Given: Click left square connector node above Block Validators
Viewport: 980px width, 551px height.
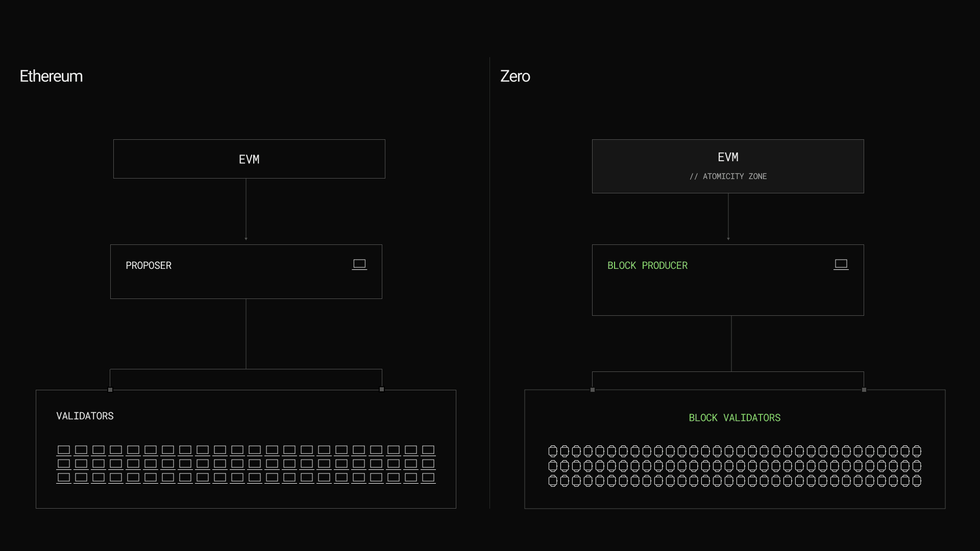Looking at the screenshot, I should [593, 390].
